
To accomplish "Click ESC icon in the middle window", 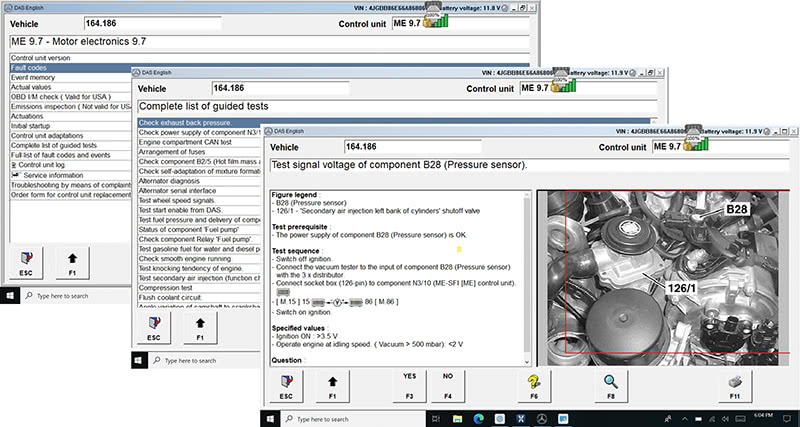I will click(x=154, y=327).
